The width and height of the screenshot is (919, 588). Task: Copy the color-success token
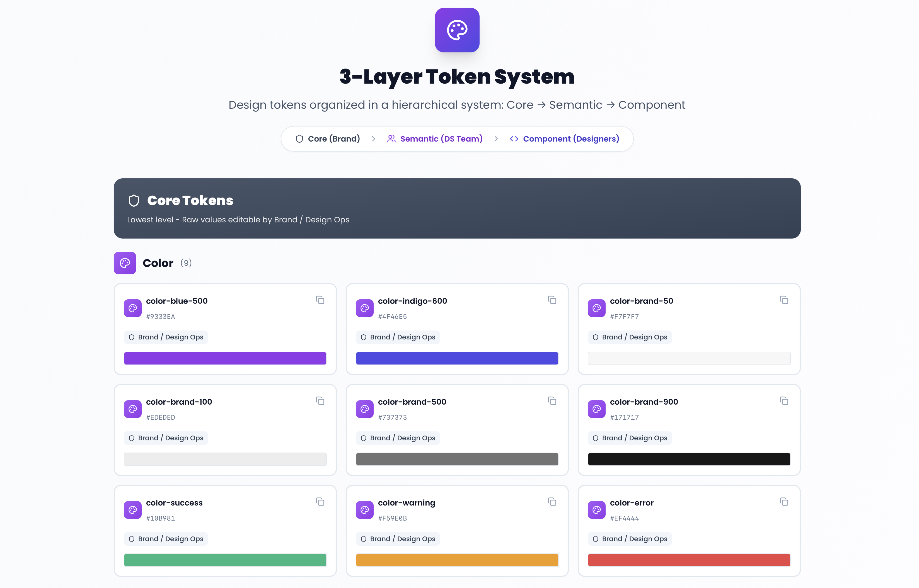[320, 502]
